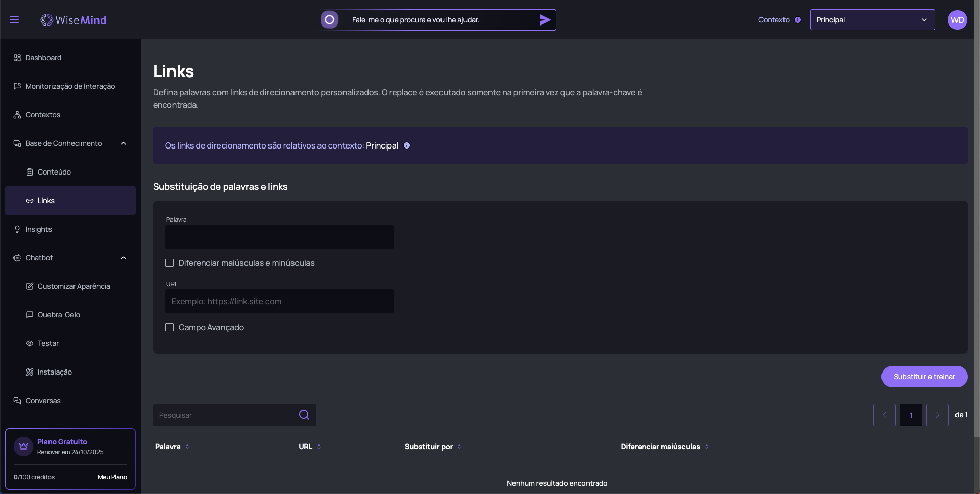Open Dashboard from the sidebar
Image resolution: width=980 pixels, height=494 pixels.
[43, 58]
